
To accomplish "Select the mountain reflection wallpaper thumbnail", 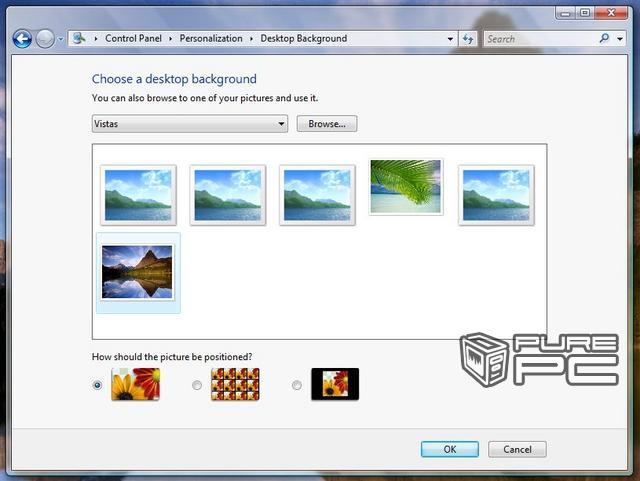I will point(137,272).
